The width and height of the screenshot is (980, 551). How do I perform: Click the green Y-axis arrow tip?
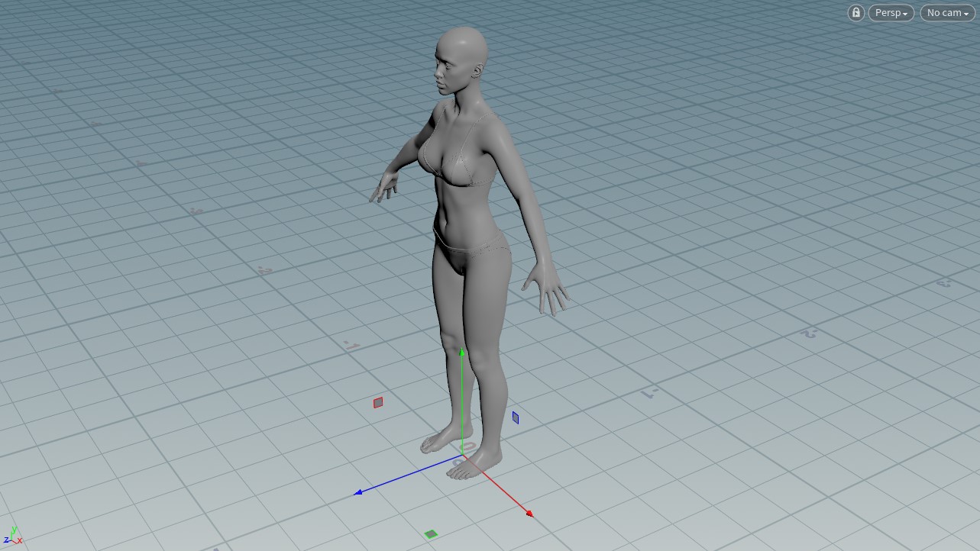point(461,353)
